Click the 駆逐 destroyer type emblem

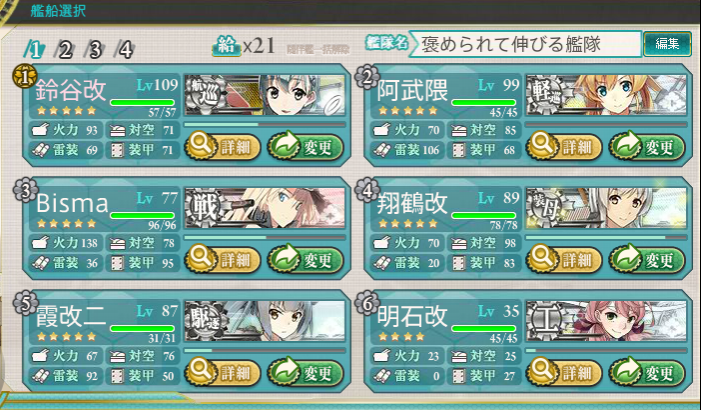click(x=203, y=321)
